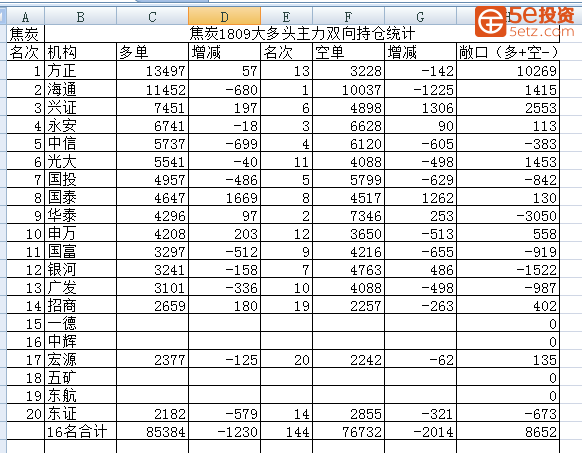This screenshot has height=453, width=582.
Task: Select 海通 long position value 11452
Action: (153, 89)
